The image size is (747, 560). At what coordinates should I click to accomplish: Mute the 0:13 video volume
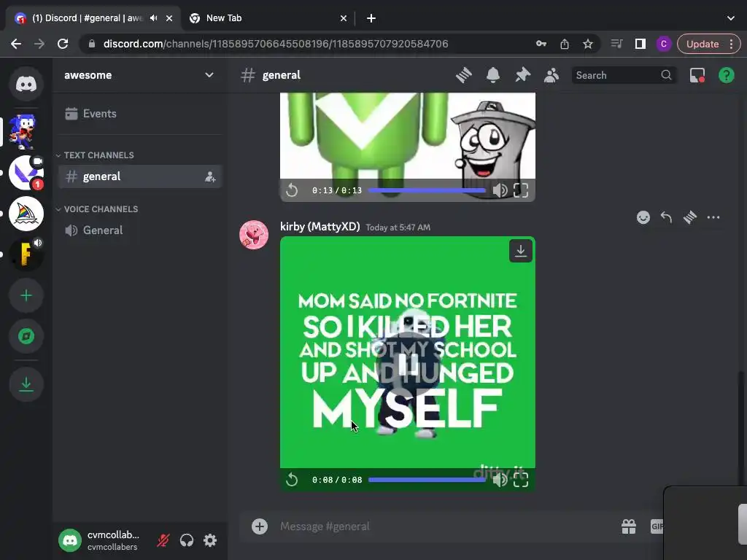tap(500, 190)
